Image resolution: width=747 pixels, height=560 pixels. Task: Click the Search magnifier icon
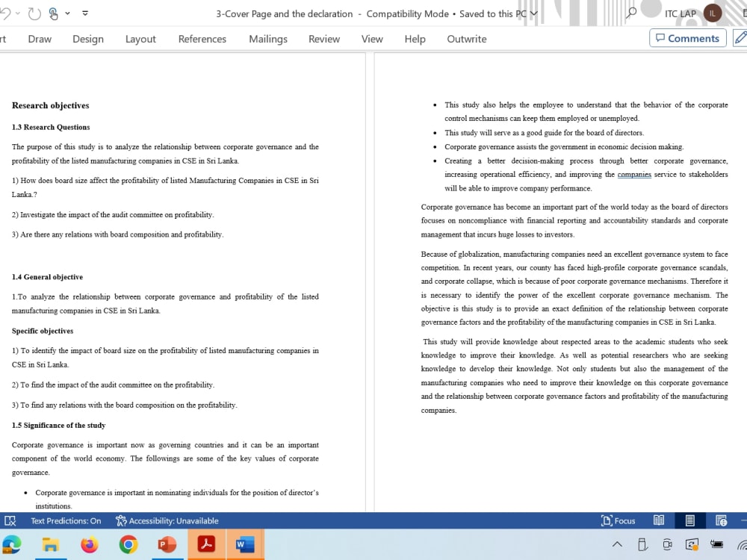point(630,13)
